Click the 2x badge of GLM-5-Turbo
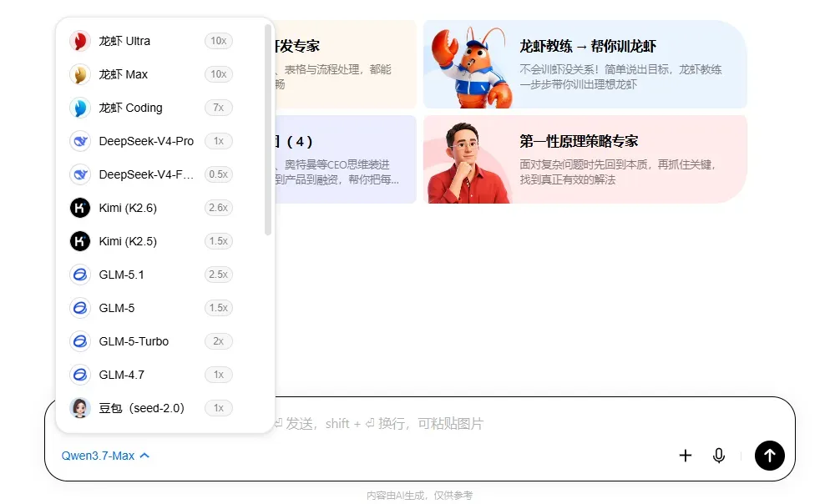The height and width of the screenshot is (504, 835). pyautogui.click(x=218, y=341)
